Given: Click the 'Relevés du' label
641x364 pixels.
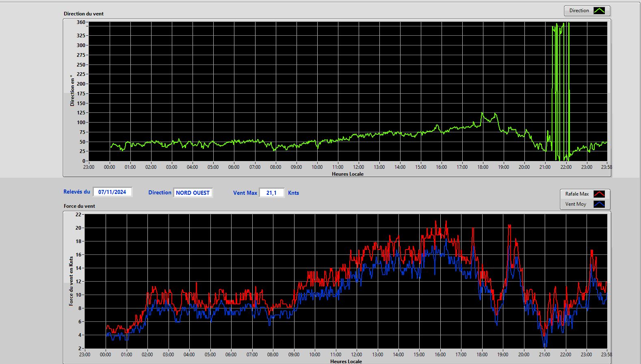Looking at the screenshot, I should pyautogui.click(x=77, y=192).
